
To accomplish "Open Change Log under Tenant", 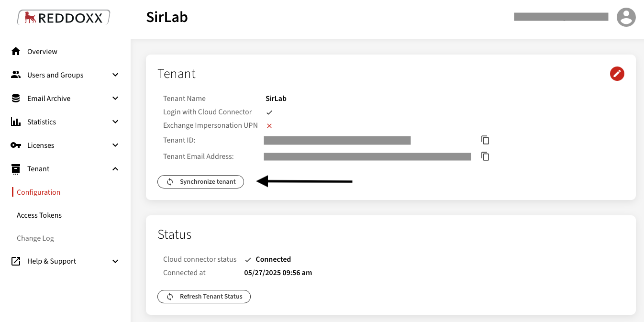I will pos(35,238).
